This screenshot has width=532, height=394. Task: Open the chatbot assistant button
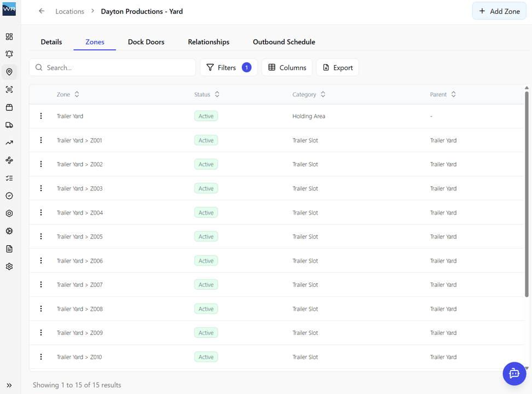tap(514, 374)
